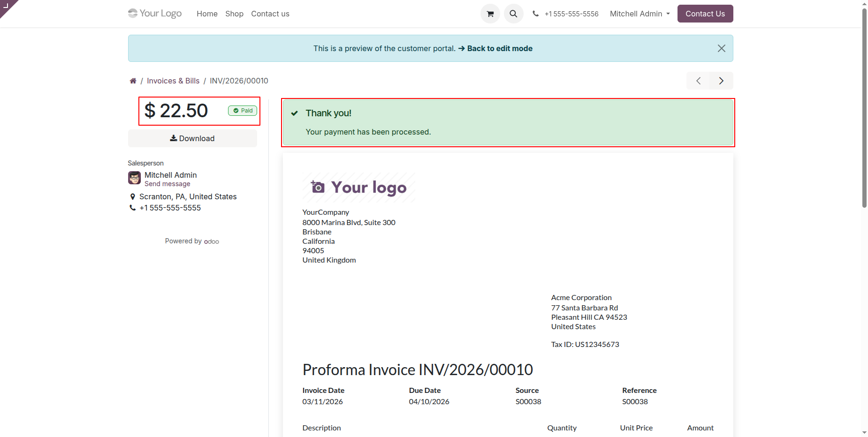868x437 pixels.
Task: Click the top-left corner editor ribbon
Action: point(7,6)
